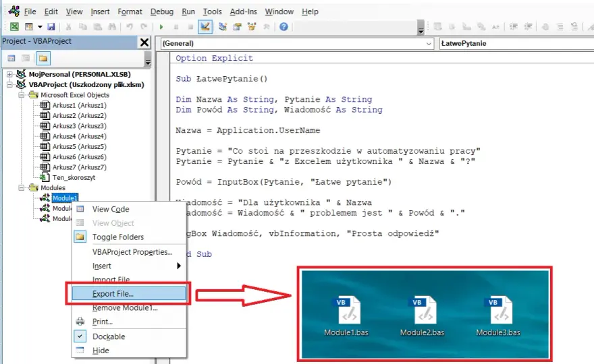The width and height of the screenshot is (594, 364).
Task: Click the Copy icon in the toolbar
Action: 82,26
